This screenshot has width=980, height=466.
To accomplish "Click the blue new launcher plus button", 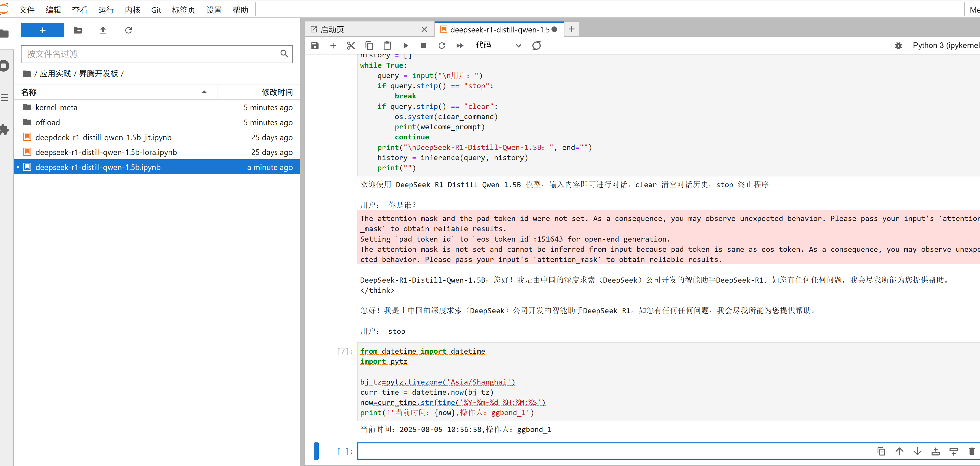I will pos(43,30).
